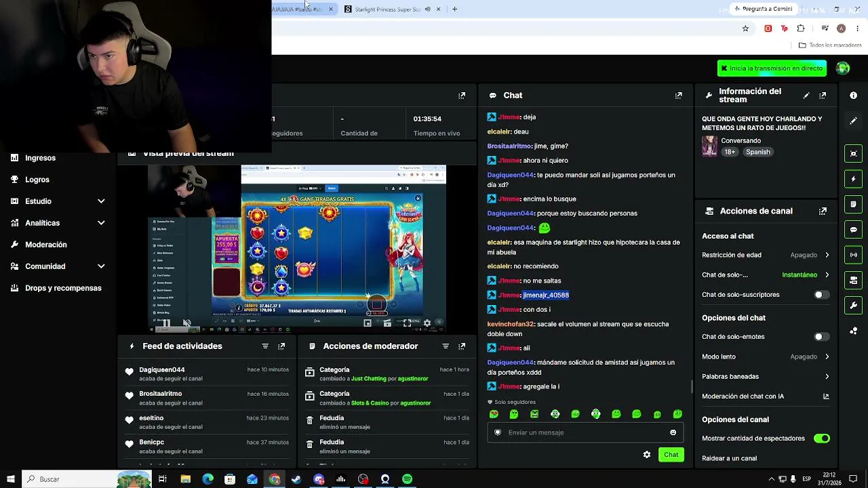Pop out the Información del stream panel
The width and height of the screenshot is (868, 488).
coord(823,96)
